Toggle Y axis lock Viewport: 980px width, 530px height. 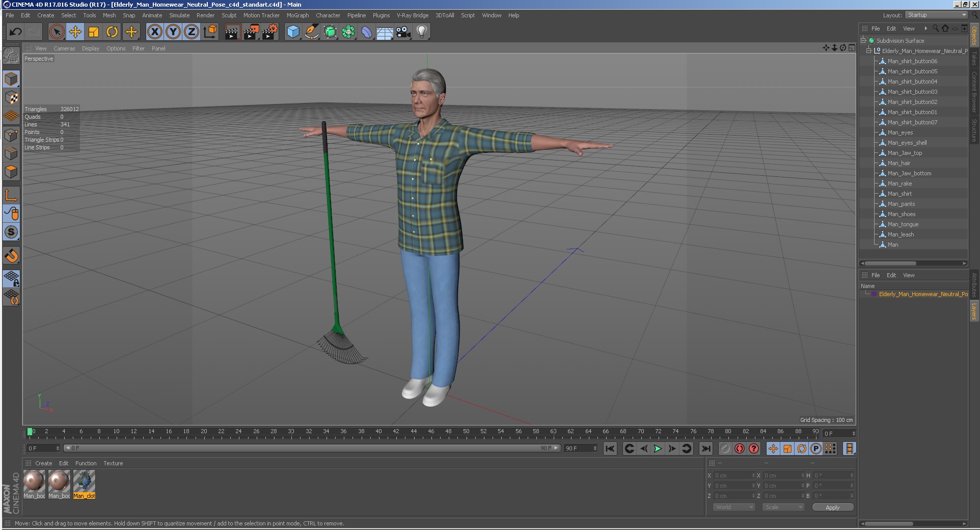pyautogui.click(x=173, y=32)
